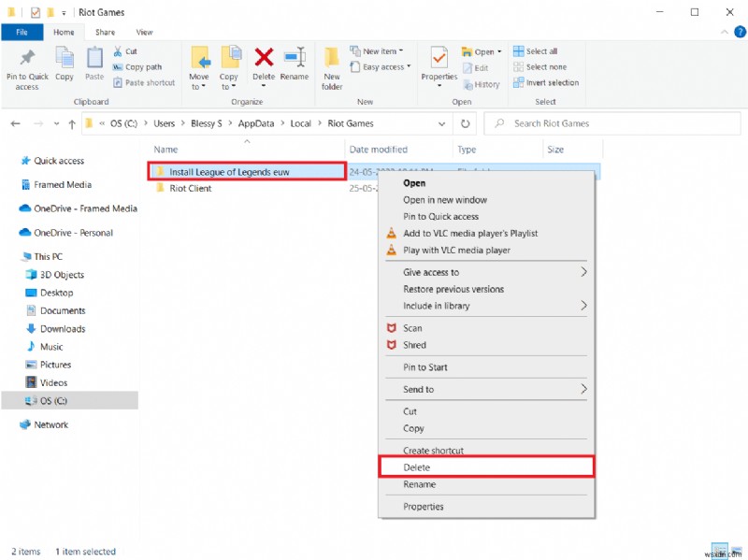Select Install League of Legends euw folder
The width and height of the screenshot is (748, 560).
click(247, 171)
